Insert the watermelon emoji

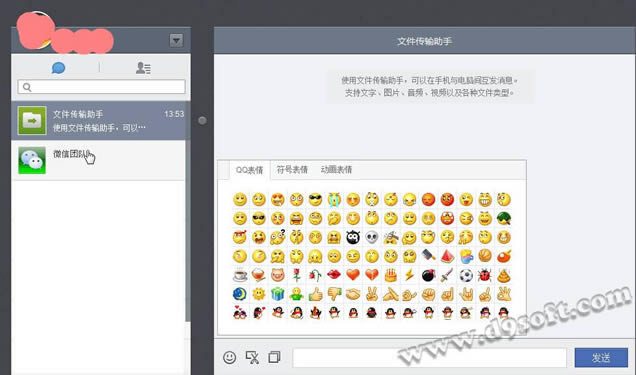click(447, 256)
